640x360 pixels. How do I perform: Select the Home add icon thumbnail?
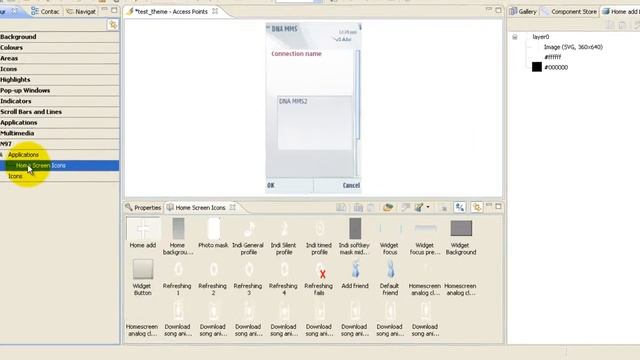point(142,229)
